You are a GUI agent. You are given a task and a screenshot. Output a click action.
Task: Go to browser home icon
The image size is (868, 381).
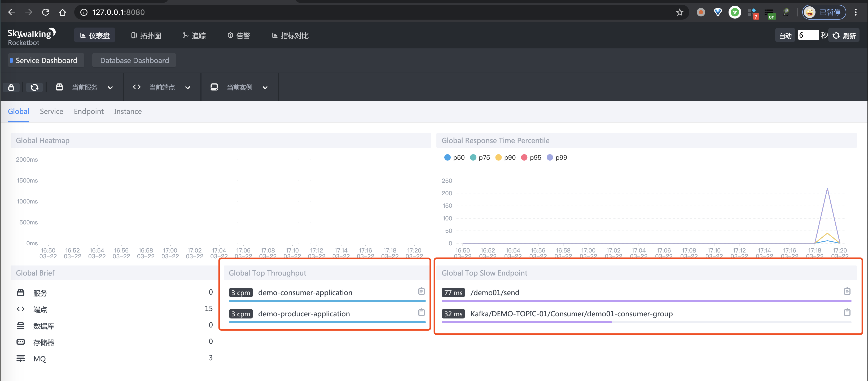[x=62, y=12]
